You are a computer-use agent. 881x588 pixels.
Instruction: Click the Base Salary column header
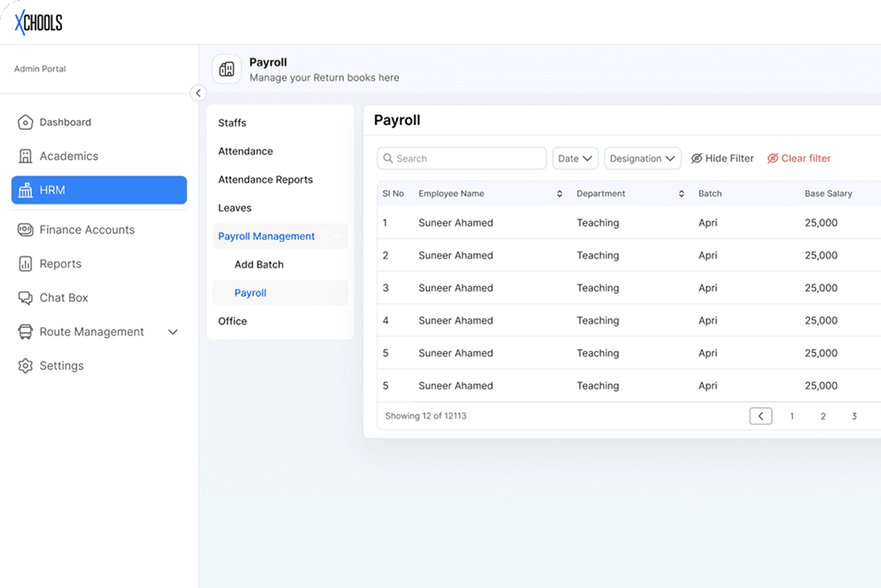coord(828,194)
